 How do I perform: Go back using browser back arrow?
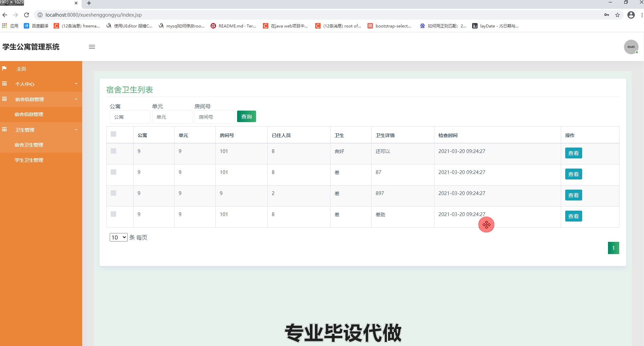5,15
